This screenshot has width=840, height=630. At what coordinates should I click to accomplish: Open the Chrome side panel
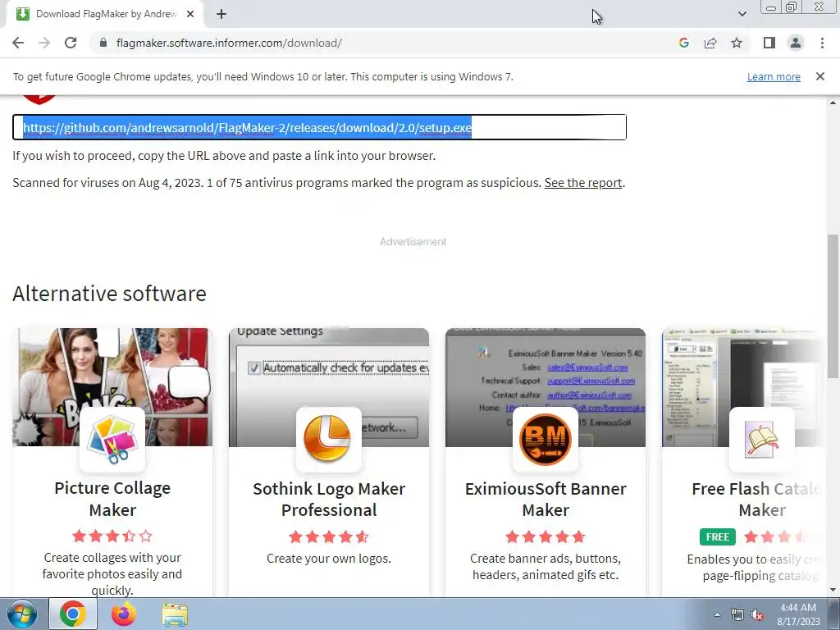(x=769, y=43)
